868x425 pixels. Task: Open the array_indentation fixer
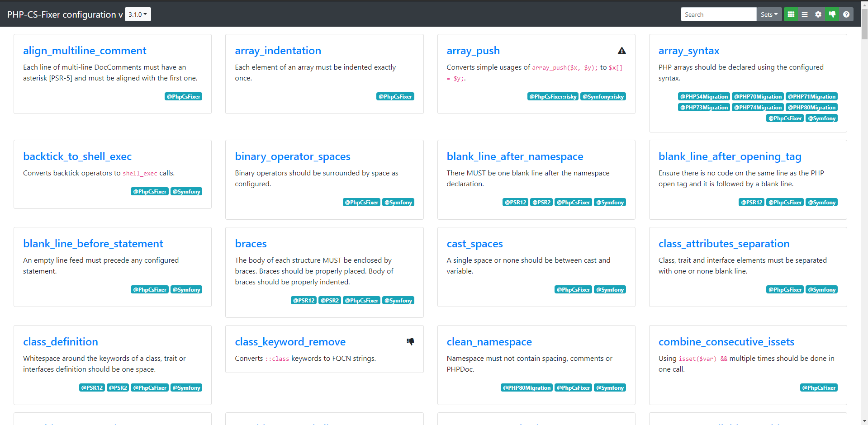(x=278, y=51)
